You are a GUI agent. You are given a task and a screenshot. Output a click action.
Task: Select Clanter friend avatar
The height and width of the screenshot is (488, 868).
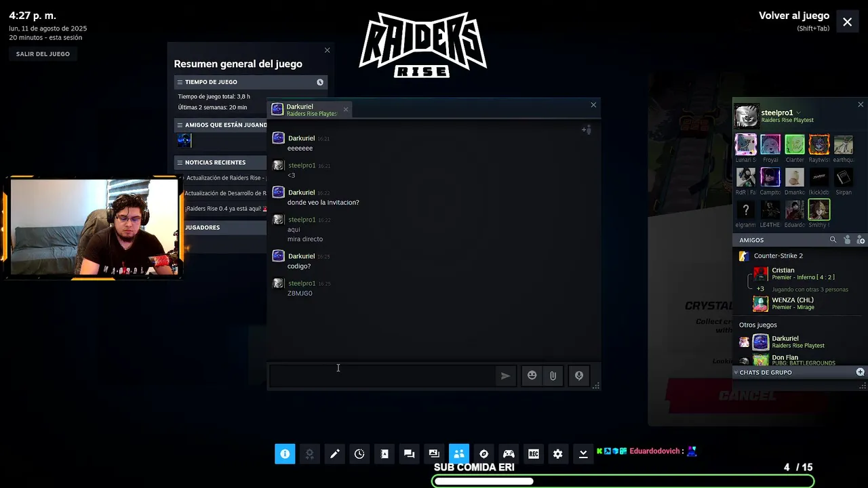[795, 144]
